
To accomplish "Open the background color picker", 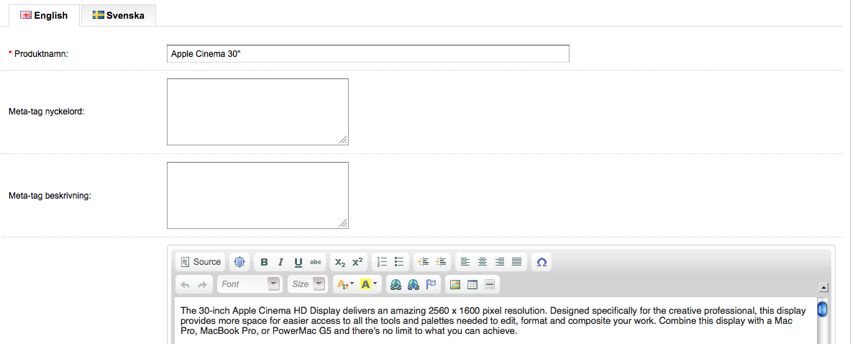I will (369, 284).
